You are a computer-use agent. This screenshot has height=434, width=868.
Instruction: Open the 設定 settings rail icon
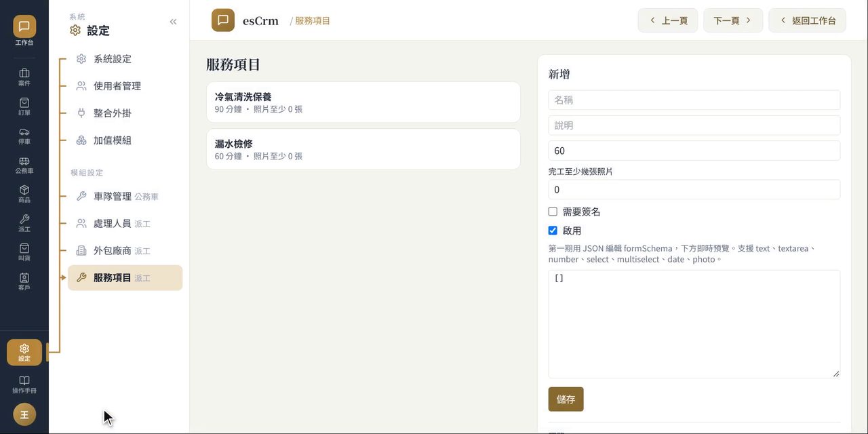(24, 353)
